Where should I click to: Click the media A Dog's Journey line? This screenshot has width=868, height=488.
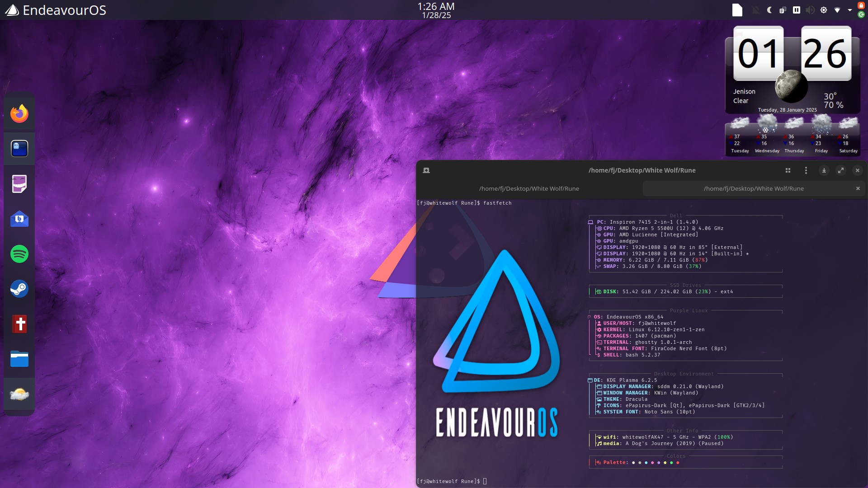pyautogui.click(x=660, y=443)
